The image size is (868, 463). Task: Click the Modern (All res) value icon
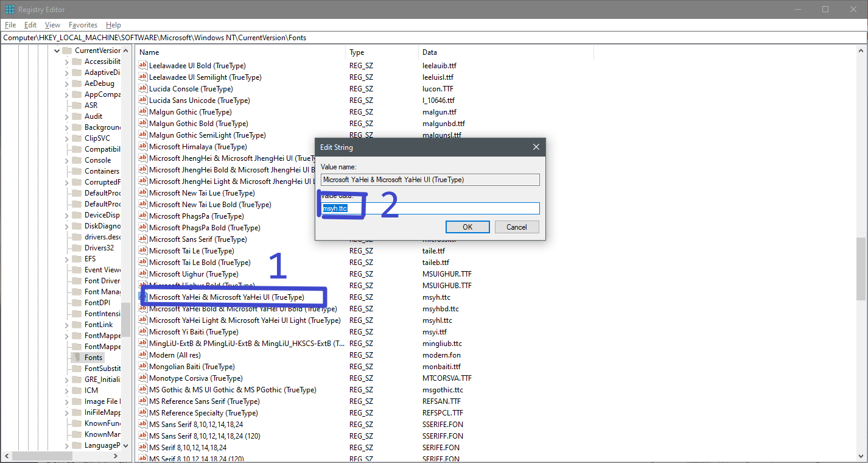pos(143,355)
